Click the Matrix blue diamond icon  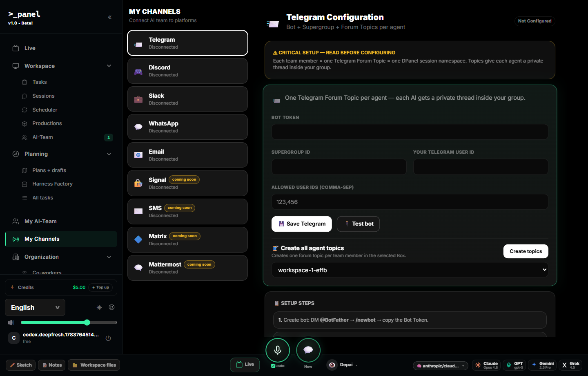tap(138, 239)
